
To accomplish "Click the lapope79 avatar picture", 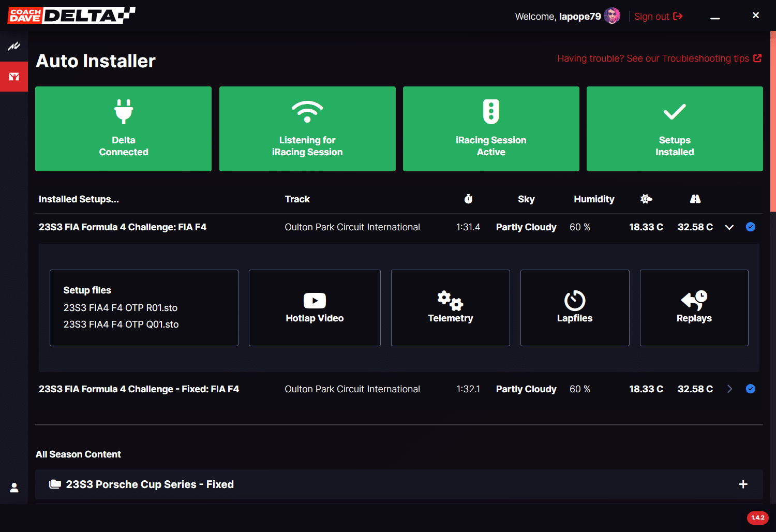I will (612, 16).
